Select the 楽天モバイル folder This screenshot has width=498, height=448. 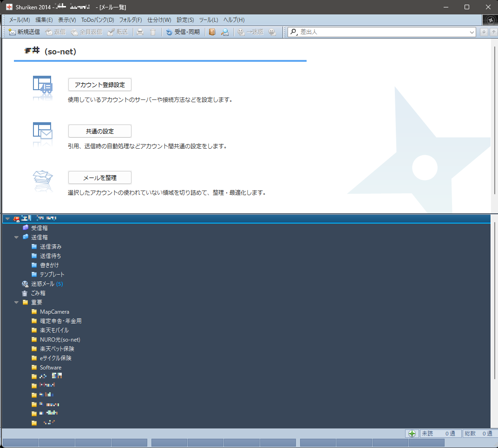click(x=54, y=330)
